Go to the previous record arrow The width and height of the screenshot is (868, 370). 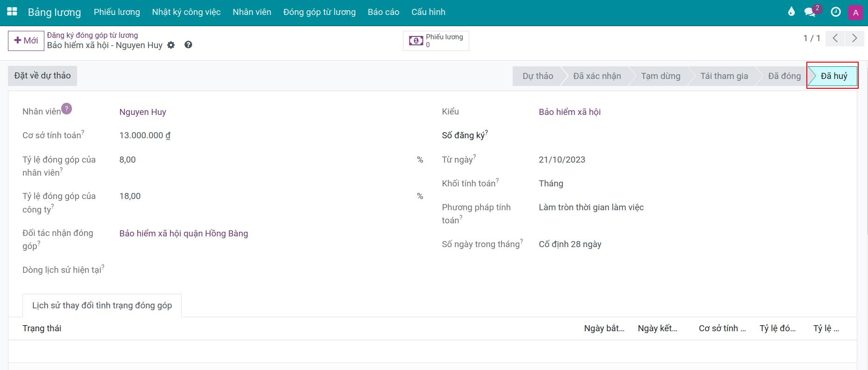coord(835,38)
